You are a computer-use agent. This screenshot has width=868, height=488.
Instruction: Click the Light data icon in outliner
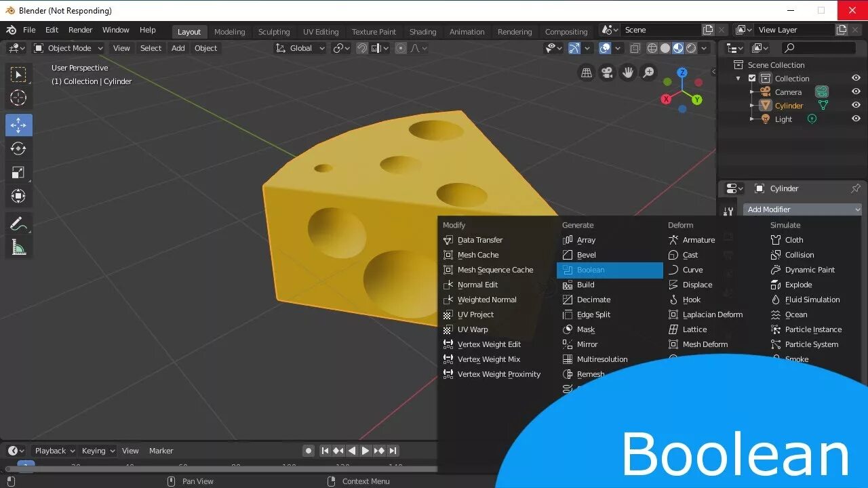click(x=812, y=119)
